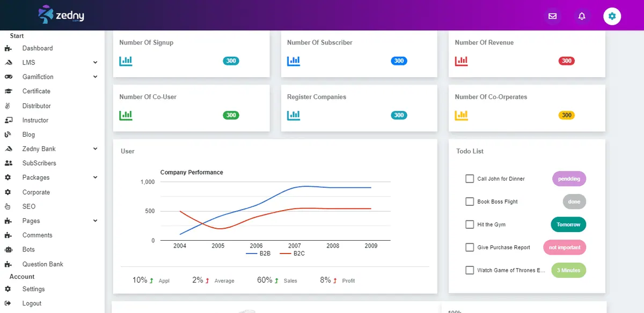The image size is (644, 313).
Task: Click the not important status badge
Action: pos(565,248)
